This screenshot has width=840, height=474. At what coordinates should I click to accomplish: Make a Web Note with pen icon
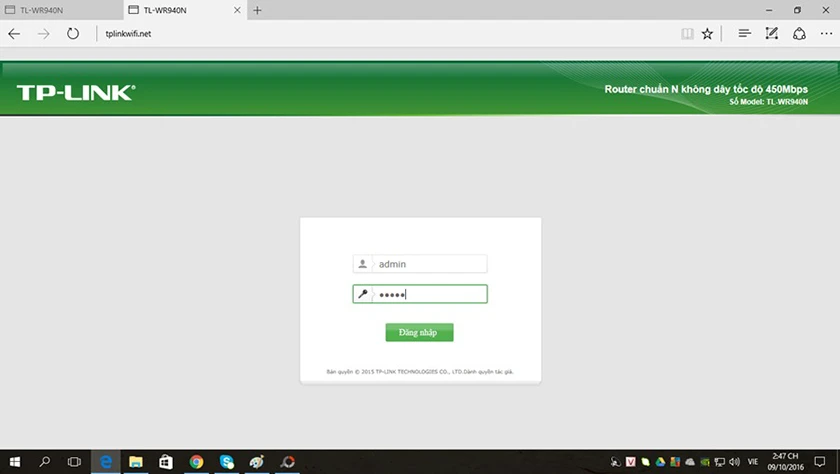pos(771,34)
